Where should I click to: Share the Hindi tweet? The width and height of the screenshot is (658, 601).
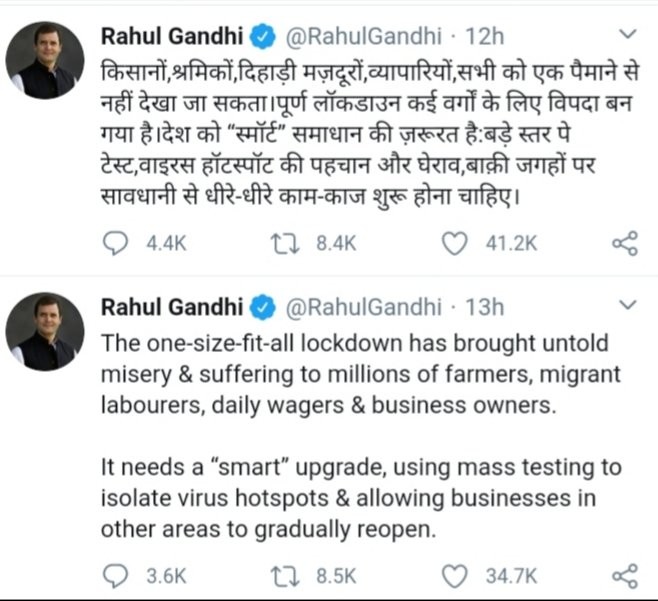click(625, 243)
